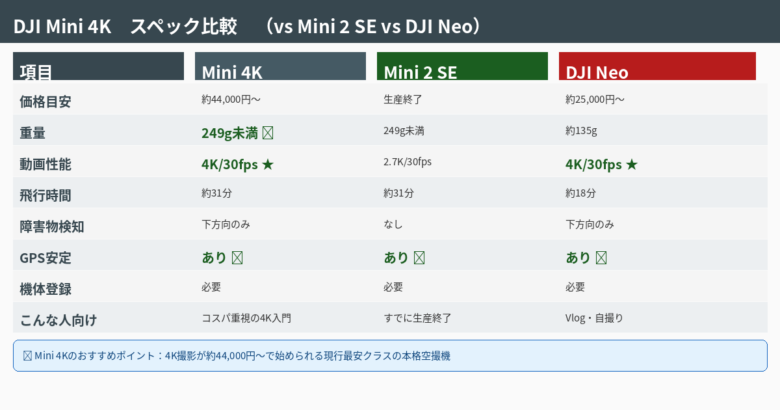The width and height of the screenshot is (780, 410).
Task: Click the 約18分 flight time cell
Action: [x=580, y=193]
